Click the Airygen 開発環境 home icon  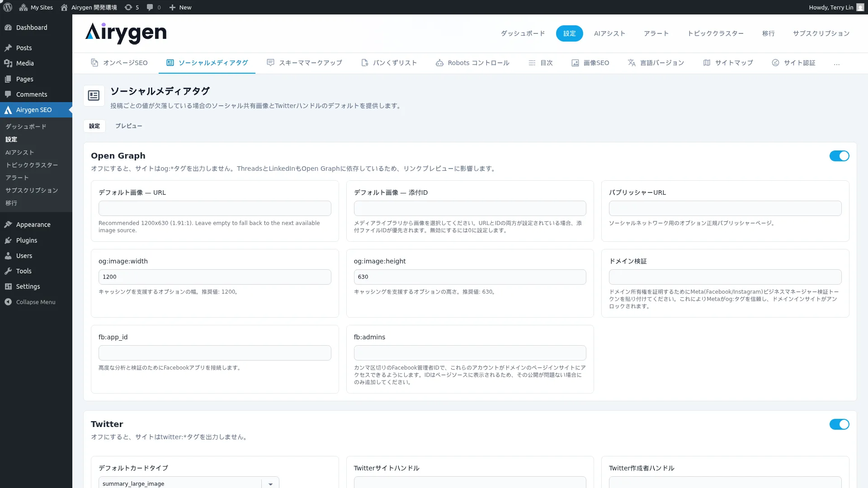(64, 7)
